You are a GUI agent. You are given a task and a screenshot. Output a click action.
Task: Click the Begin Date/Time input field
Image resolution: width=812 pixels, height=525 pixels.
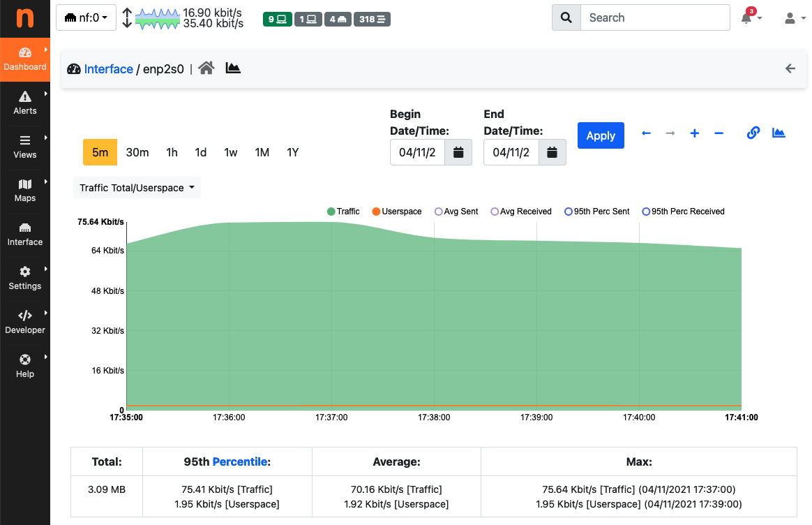point(417,152)
